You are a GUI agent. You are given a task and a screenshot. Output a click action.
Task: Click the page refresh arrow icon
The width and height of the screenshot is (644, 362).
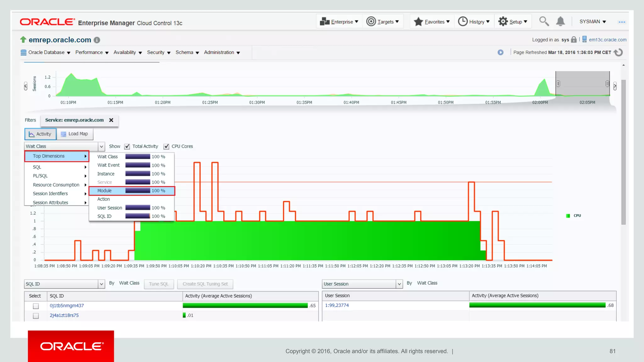[619, 52]
